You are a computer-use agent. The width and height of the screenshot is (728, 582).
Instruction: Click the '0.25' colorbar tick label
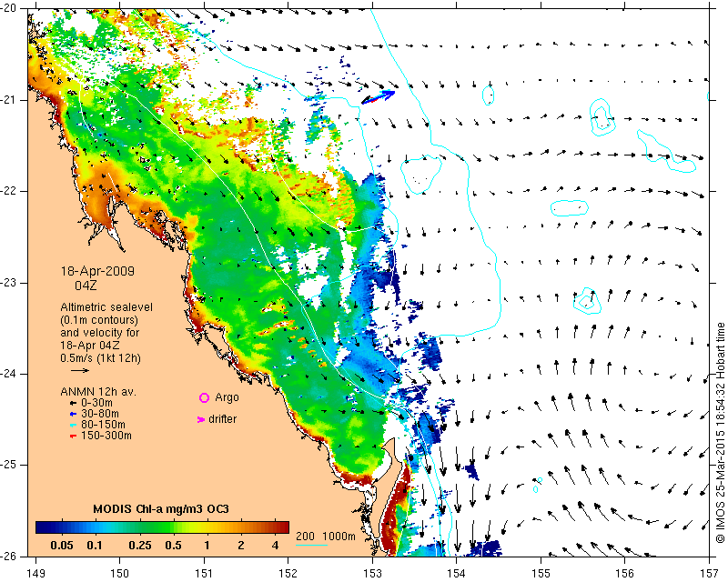[x=140, y=546]
